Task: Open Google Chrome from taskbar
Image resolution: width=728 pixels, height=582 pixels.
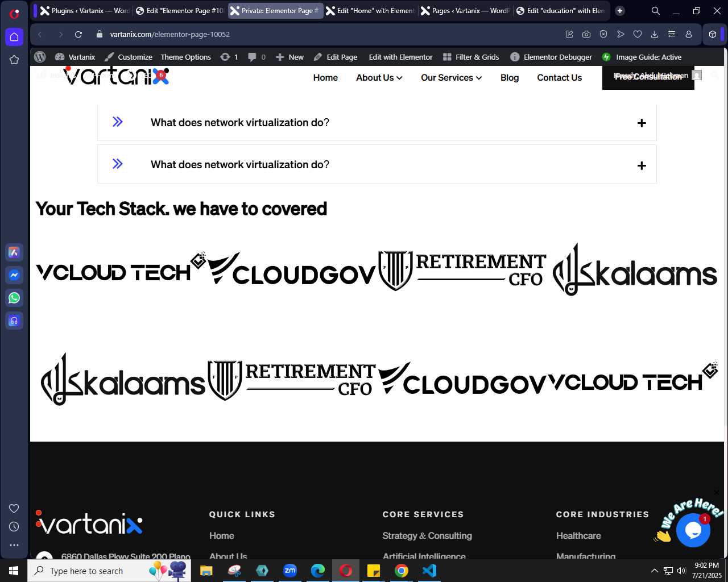Action: pos(402,571)
